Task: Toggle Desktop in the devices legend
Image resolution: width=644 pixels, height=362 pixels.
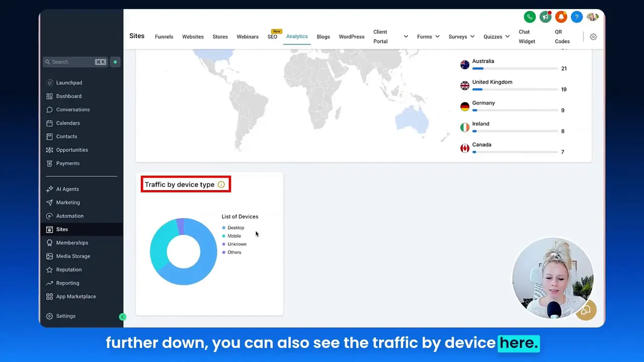Action: pyautogui.click(x=233, y=228)
